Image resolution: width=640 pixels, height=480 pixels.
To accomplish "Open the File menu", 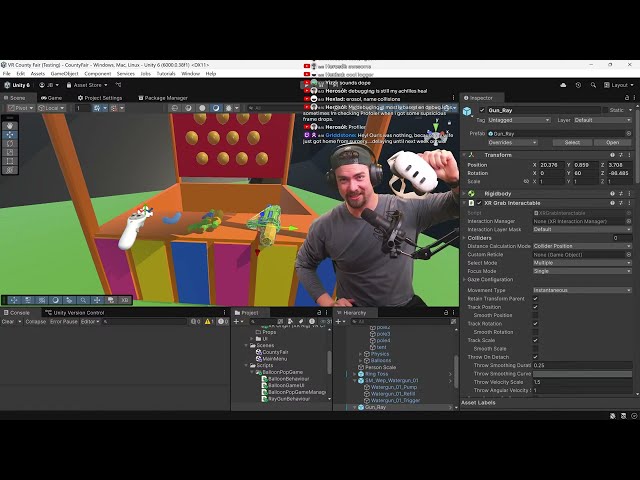I will point(7,74).
